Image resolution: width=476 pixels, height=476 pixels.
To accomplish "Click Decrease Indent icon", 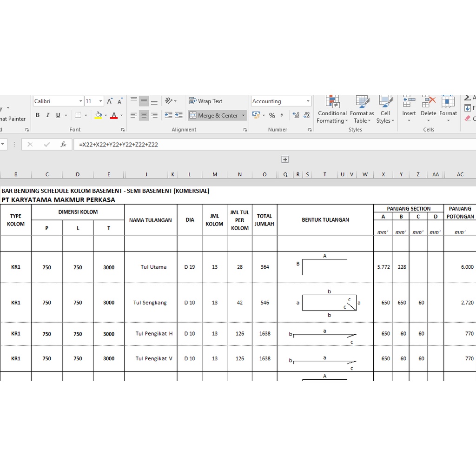I will [168, 115].
